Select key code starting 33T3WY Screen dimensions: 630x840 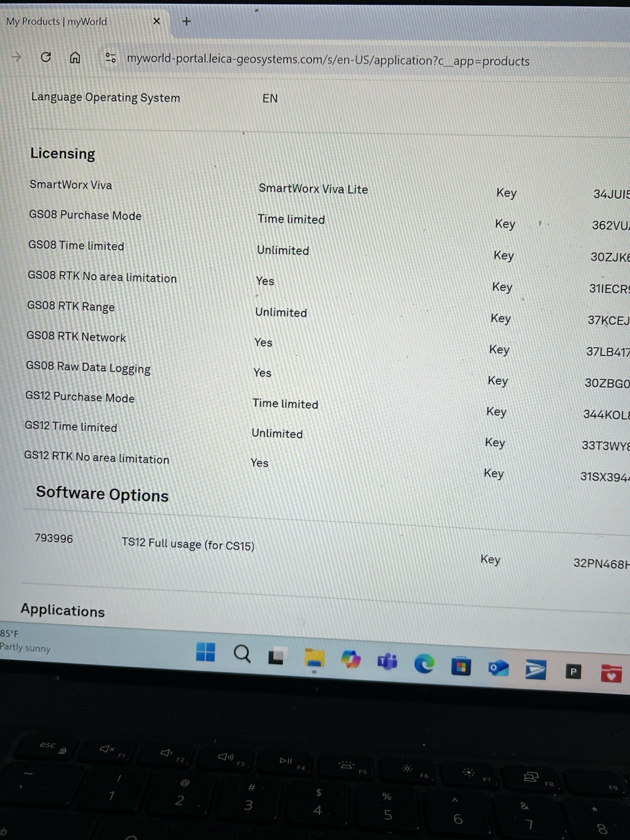point(605,446)
